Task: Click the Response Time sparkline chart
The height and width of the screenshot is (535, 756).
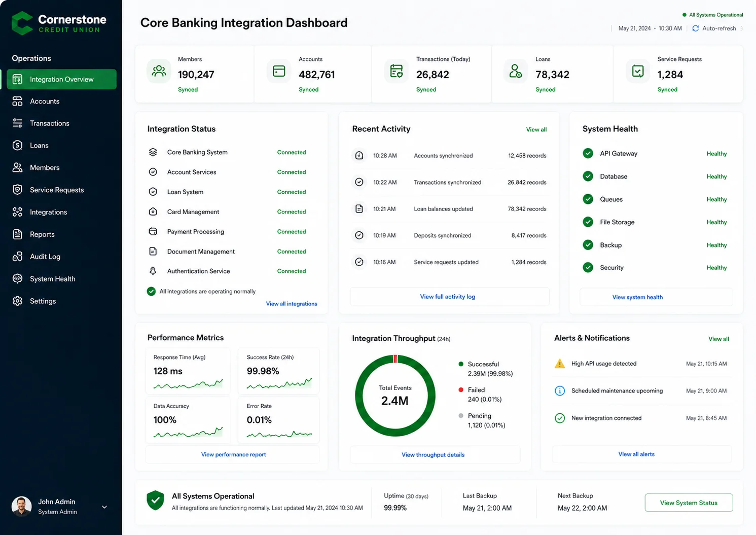Action: pos(188,384)
